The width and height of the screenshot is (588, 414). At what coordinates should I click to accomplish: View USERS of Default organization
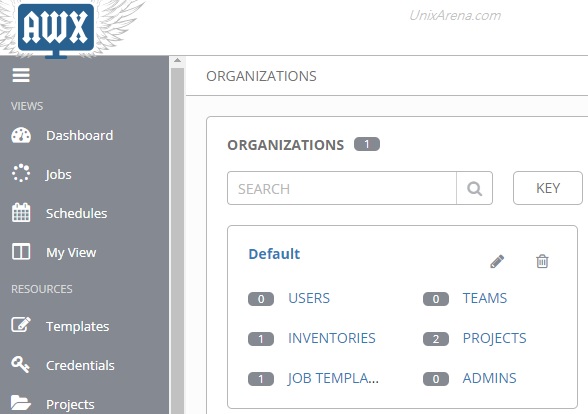tap(309, 298)
